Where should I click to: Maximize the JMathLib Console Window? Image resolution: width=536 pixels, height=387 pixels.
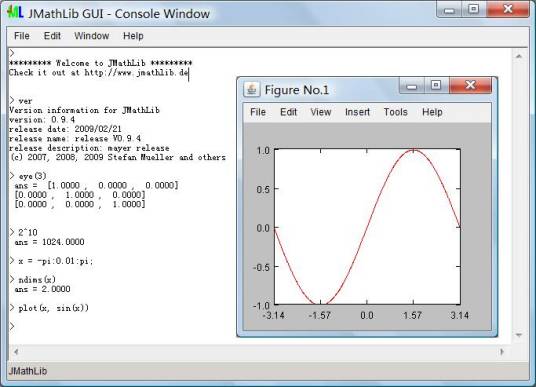tap(473, 9)
